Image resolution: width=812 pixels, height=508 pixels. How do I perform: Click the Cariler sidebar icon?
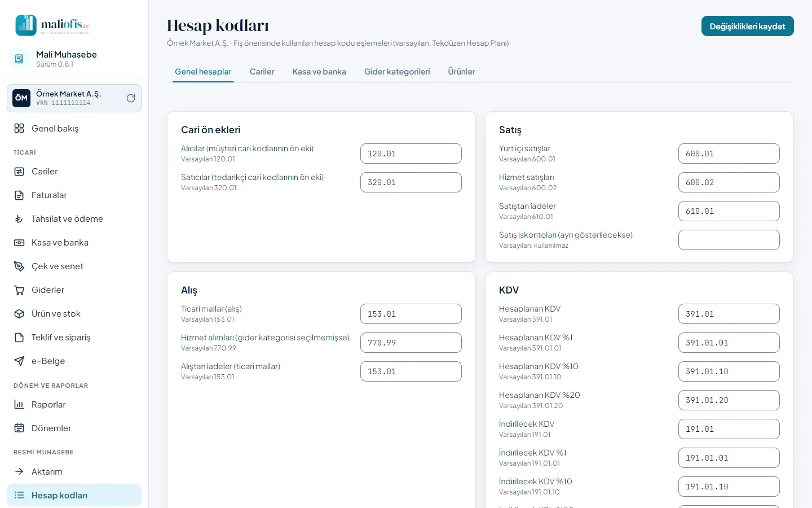19,172
